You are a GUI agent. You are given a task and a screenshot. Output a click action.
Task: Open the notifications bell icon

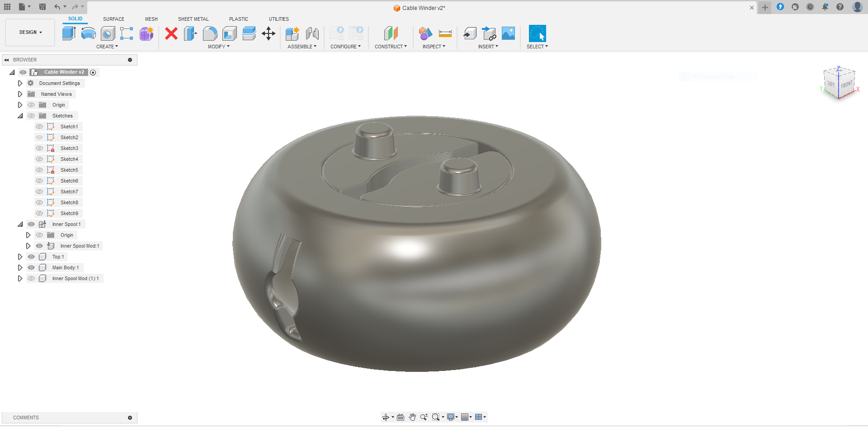pos(825,7)
